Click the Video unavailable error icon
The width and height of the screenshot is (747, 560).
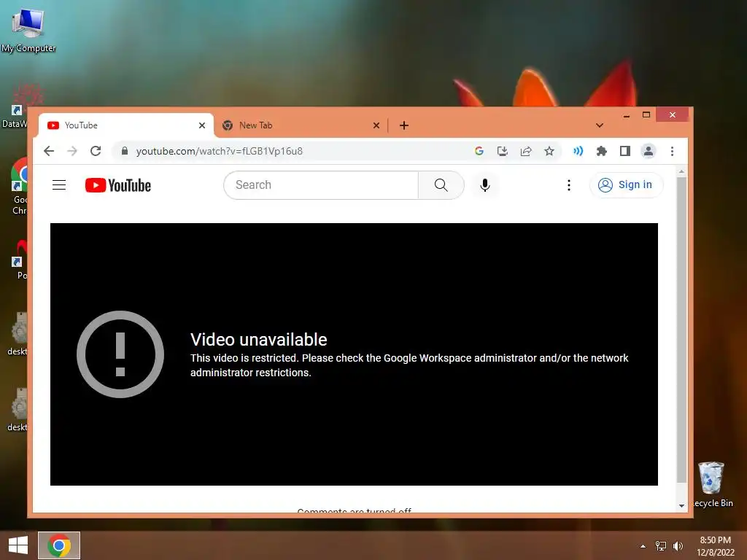120,354
